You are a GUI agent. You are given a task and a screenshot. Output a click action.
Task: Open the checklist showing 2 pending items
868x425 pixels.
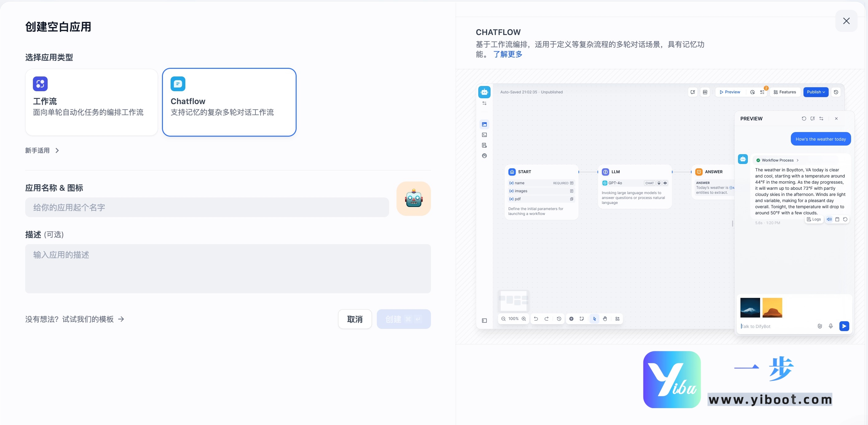(763, 92)
